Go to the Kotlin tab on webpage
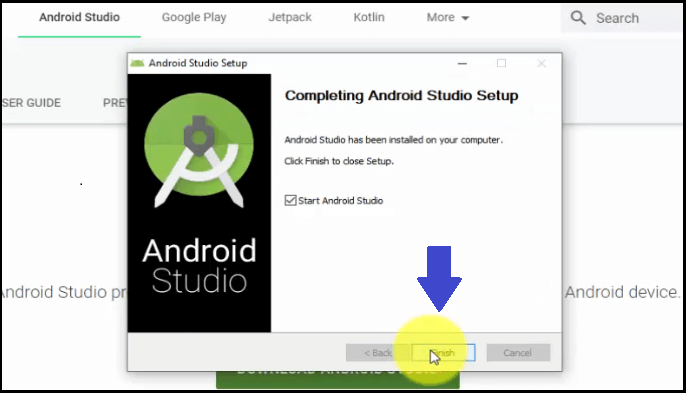The width and height of the screenshot is (686, 393). [x=369, y=18]
